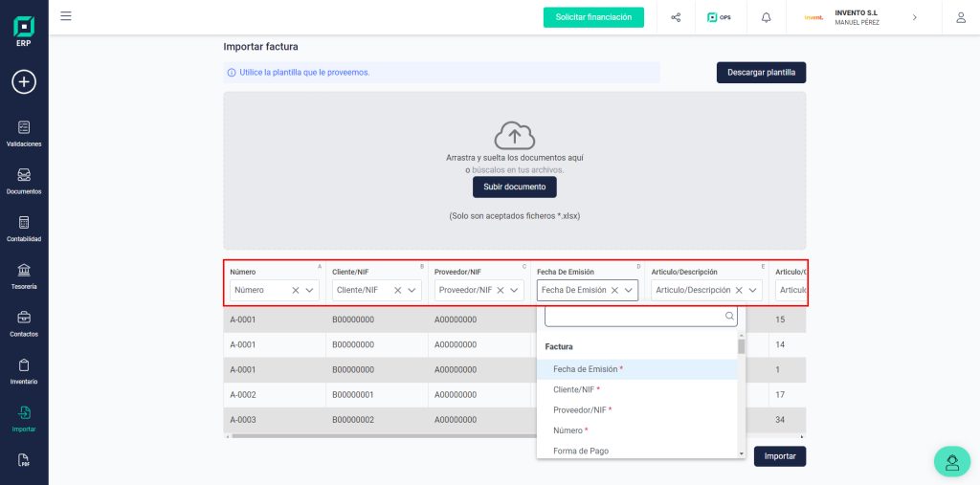Open Tesorería in the sidebar
This screenshot has height=485, width=980.
click(x=24, y=276)
